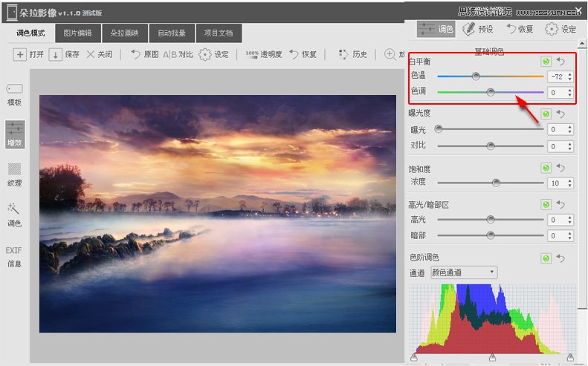Reset 高光/暗部区 with its undo arrow
Screen dimensions: 588x366
pos(560,204)
